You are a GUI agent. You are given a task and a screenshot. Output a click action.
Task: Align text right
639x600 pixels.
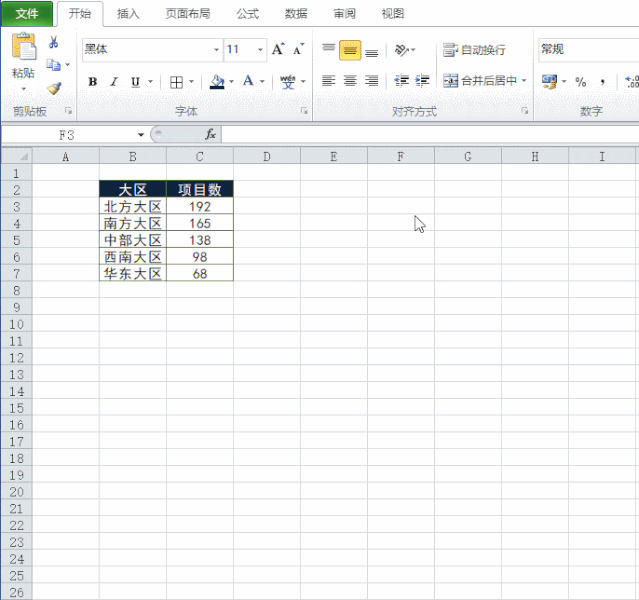[371, 81]
